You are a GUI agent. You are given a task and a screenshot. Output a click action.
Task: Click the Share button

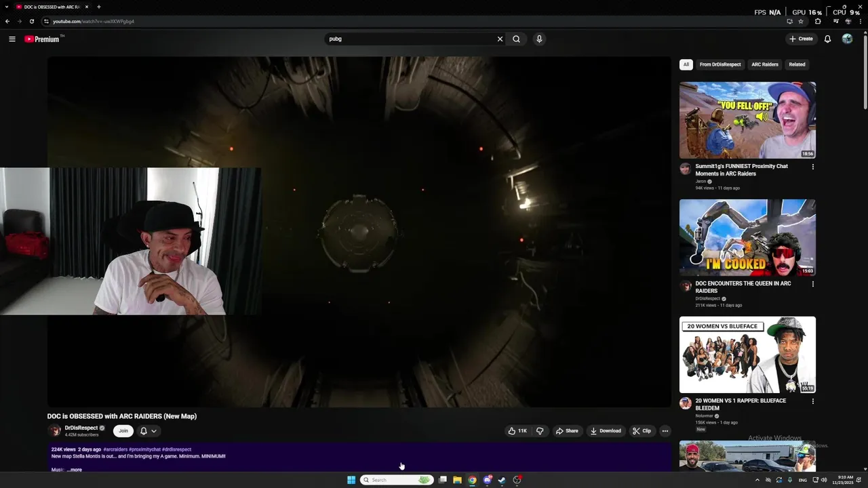[x=567, y=430]
